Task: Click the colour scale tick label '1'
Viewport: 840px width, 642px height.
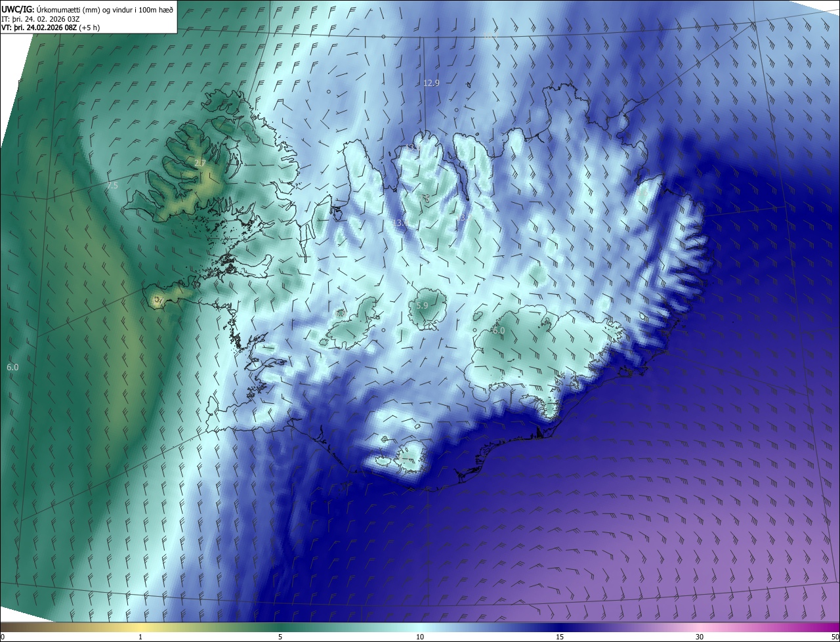Action: (140, 637)
